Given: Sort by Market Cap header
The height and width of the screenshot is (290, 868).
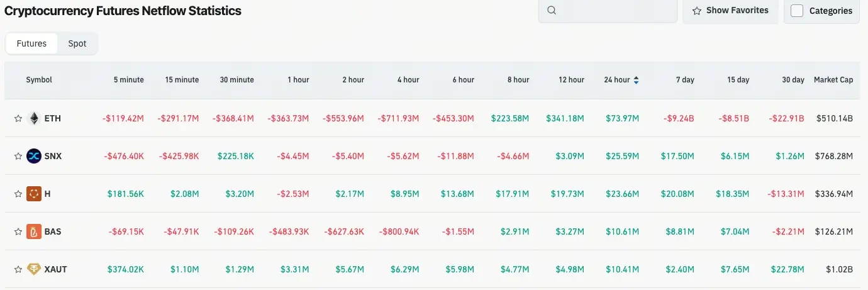Looking at the screenshot, I should (x=833, y=80).
